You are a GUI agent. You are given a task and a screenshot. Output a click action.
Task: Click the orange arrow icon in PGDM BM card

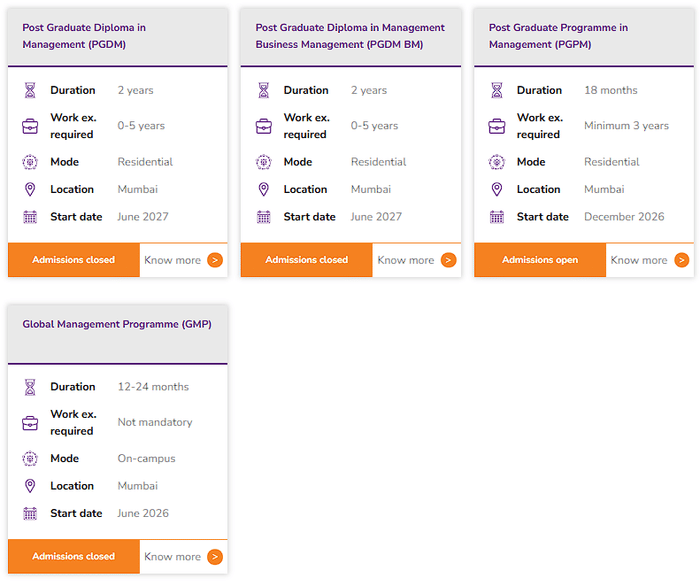[x=448, y=260]
